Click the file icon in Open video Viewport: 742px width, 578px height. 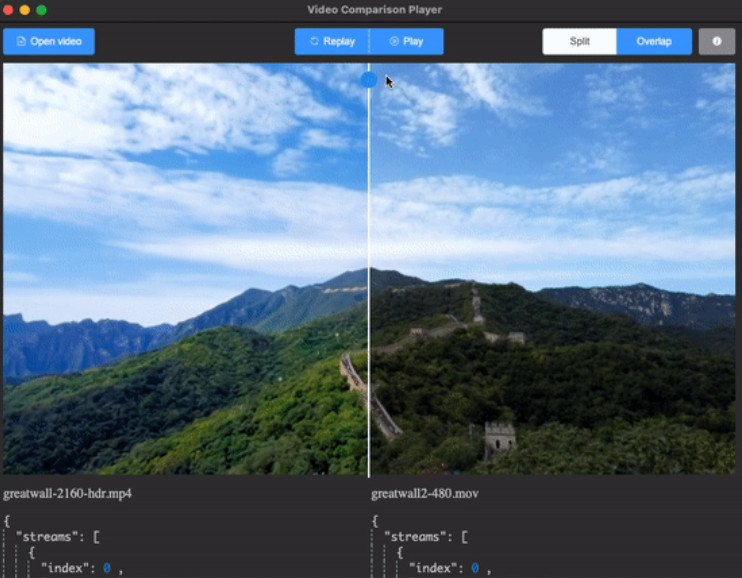(21, 41)
